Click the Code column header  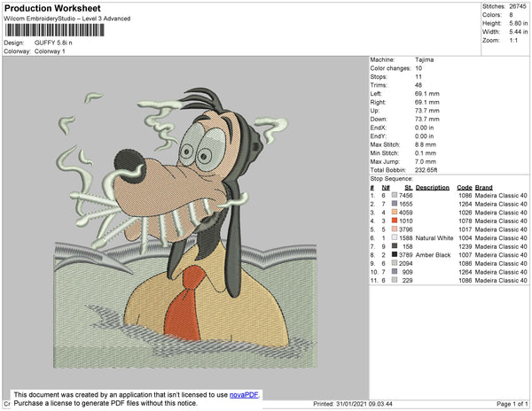pos(465,188)
